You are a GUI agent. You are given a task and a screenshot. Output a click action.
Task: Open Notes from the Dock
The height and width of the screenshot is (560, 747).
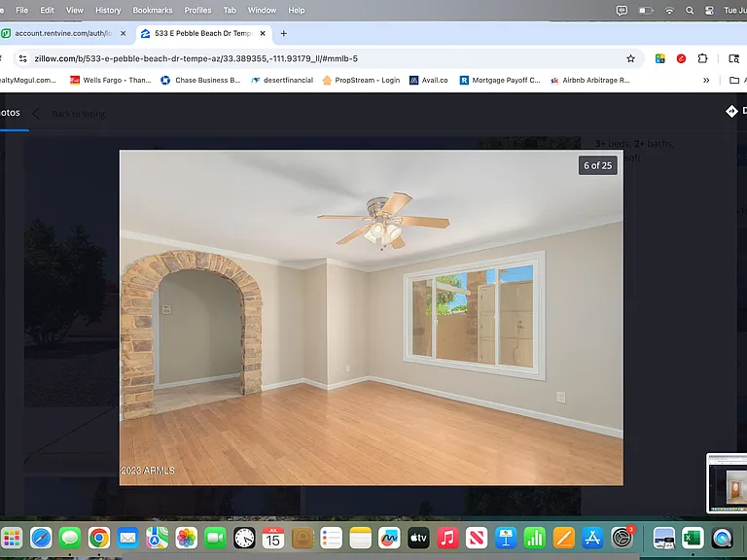(x=360, y=539)
